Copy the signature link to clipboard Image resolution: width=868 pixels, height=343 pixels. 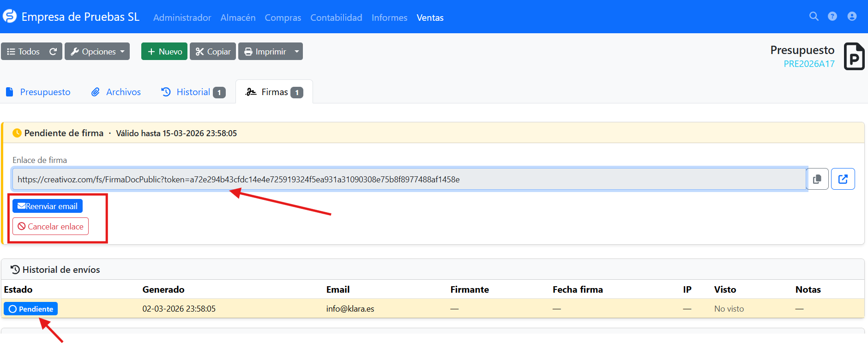pos(817,179)
